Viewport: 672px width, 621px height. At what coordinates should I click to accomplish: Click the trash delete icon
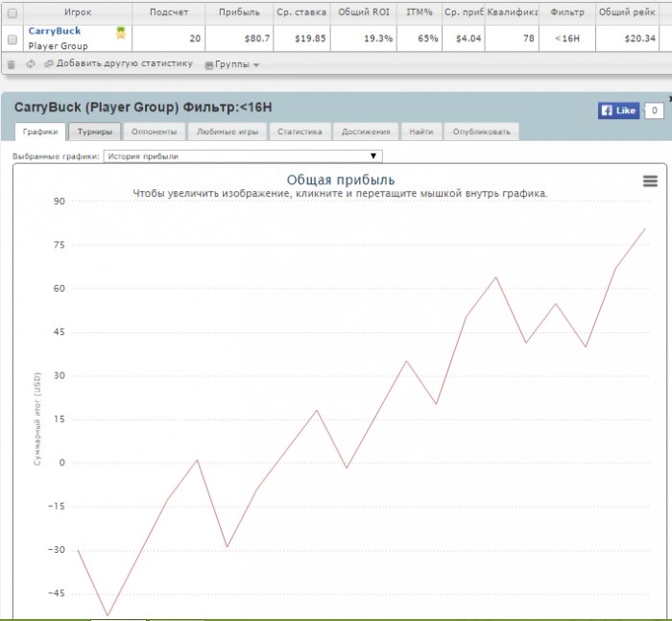[12, 64]
